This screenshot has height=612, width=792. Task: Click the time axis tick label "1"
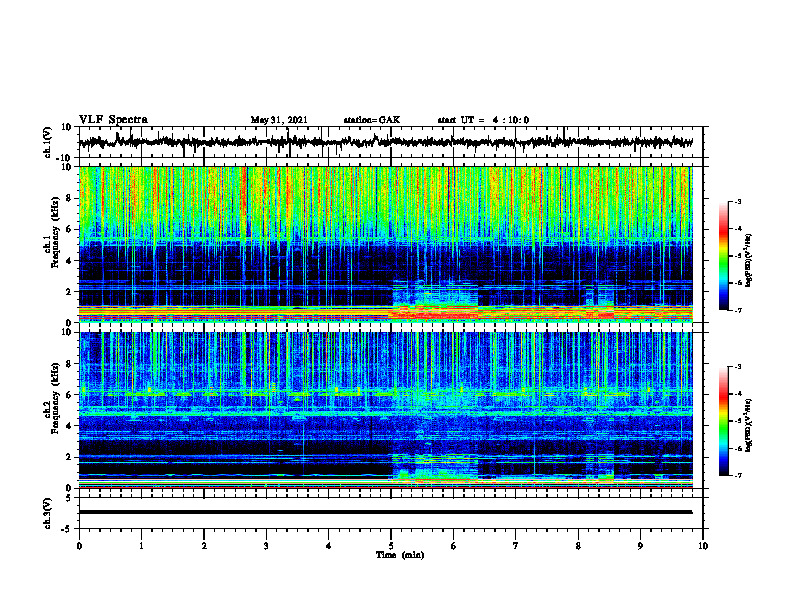pyautogui.click(x=141, y=546)
